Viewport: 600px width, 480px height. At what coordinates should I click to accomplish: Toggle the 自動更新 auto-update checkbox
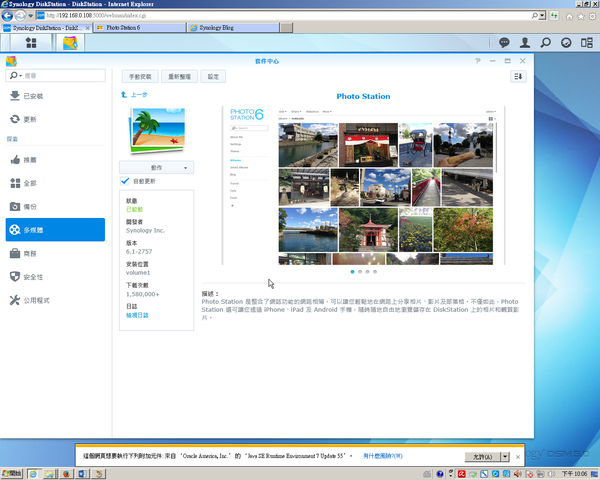click(x=124, y=181)
